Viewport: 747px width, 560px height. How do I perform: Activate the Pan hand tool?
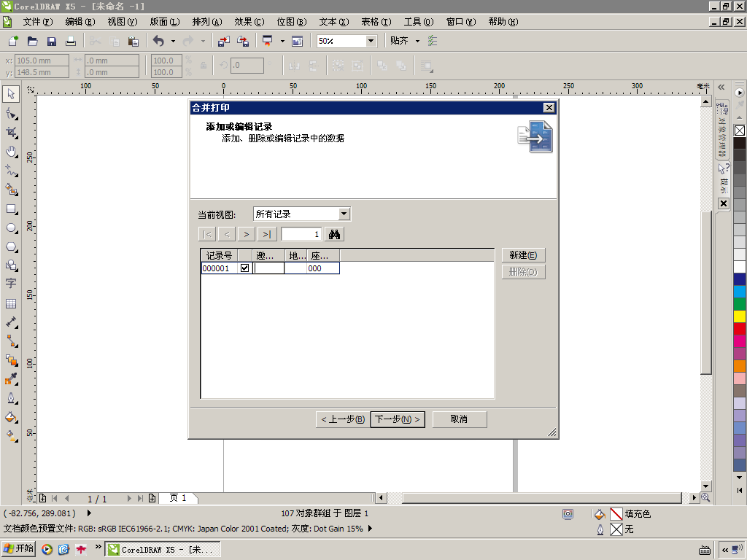11,152
